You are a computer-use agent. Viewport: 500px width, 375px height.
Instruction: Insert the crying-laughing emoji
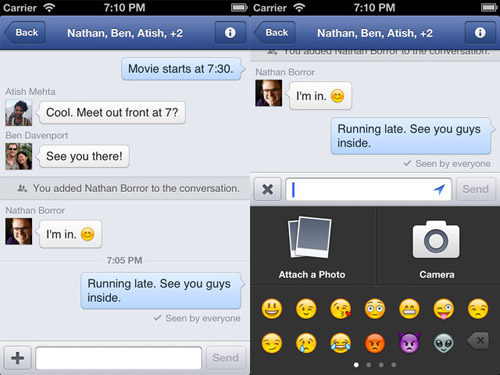point(340,343)
